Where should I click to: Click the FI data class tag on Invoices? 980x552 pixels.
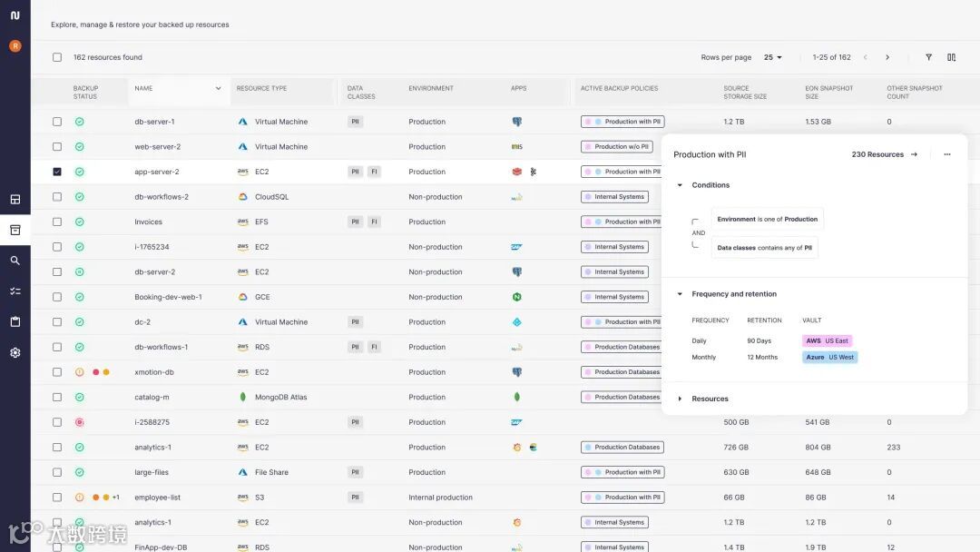(x=374, y=222)
